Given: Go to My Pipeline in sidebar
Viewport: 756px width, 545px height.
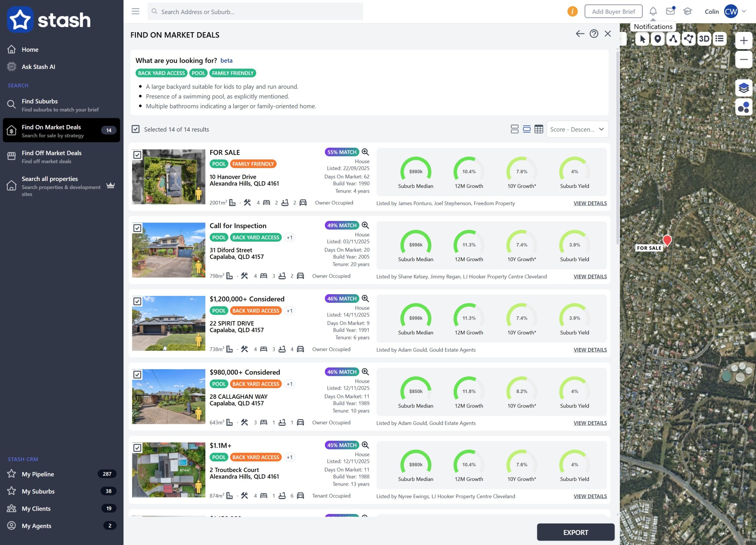Looking at the screenshot, I should (x=38, y=474).
